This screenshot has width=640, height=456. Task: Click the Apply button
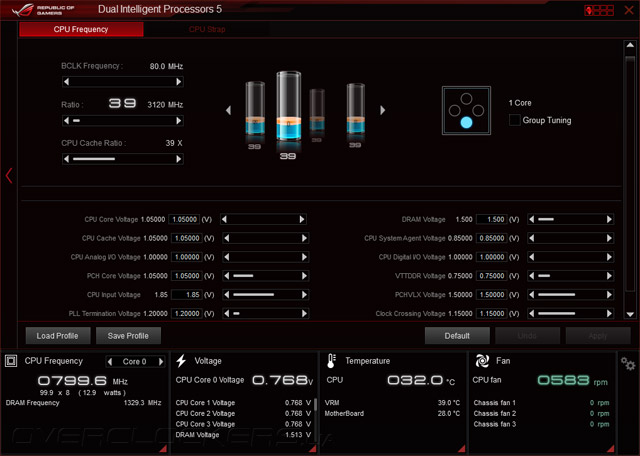coord(598,336)
